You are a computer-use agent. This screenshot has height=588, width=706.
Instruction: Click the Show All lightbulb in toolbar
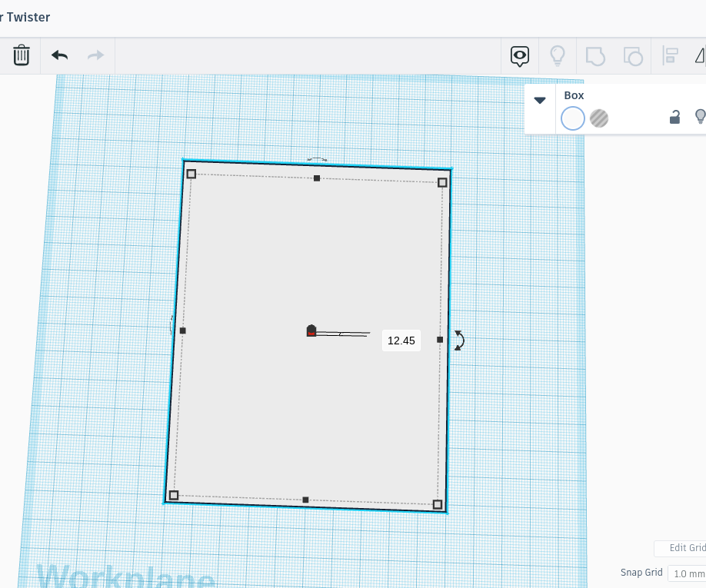tap(557, 55)
